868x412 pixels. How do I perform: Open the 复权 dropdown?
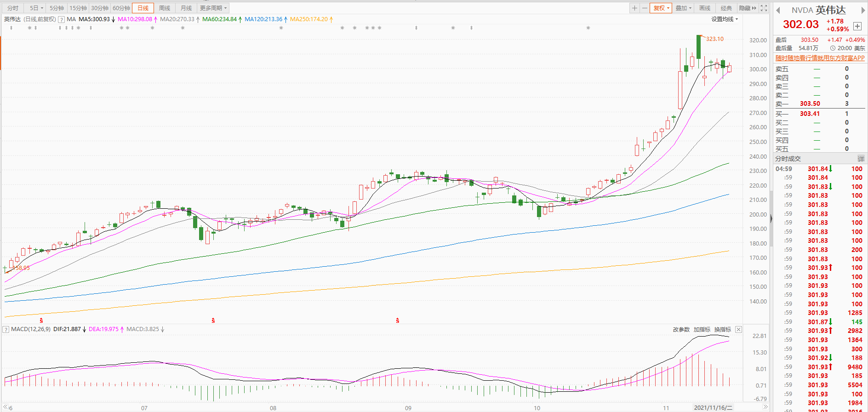662,8
